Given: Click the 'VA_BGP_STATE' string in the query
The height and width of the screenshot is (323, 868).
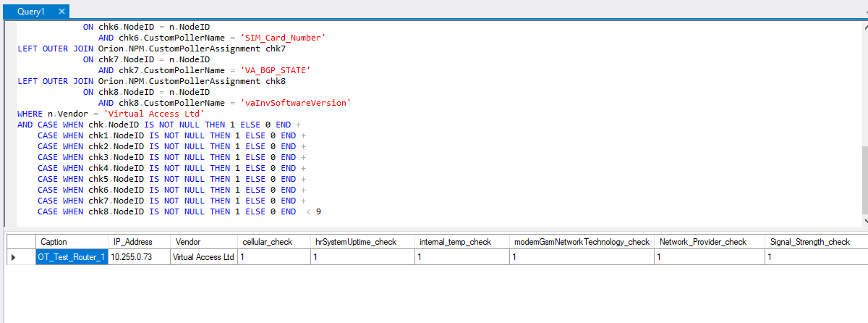Looking at the screenshot, I should pyautogui.click(x=276, y=70).
